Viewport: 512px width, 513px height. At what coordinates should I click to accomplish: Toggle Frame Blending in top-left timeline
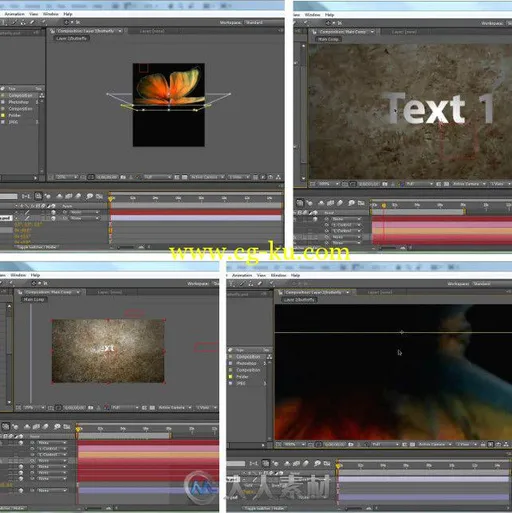pyautogui.click(x=69, y=196)
